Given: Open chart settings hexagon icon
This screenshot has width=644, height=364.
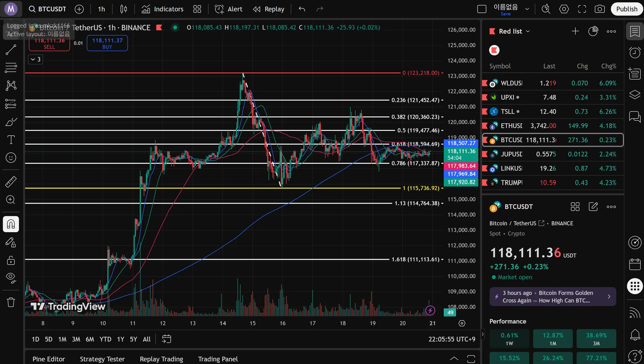Looking at the screenshot, I should click(x=564, y=9).
